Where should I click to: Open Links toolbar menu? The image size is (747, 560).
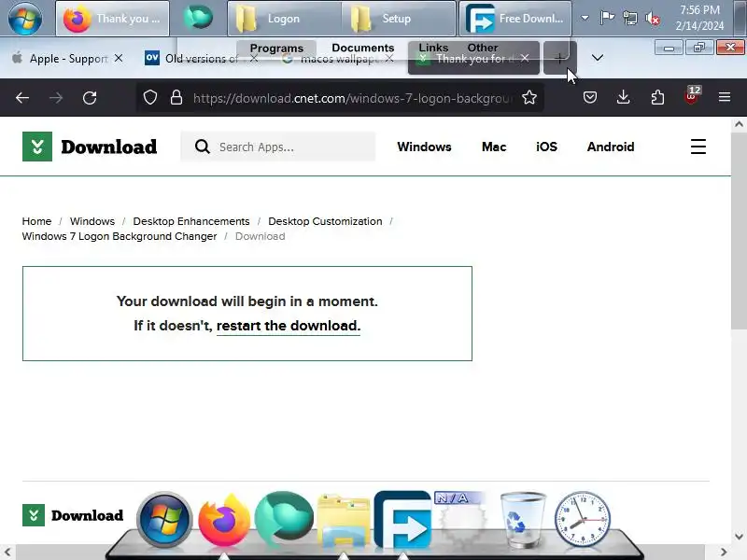tap(433, 48)
